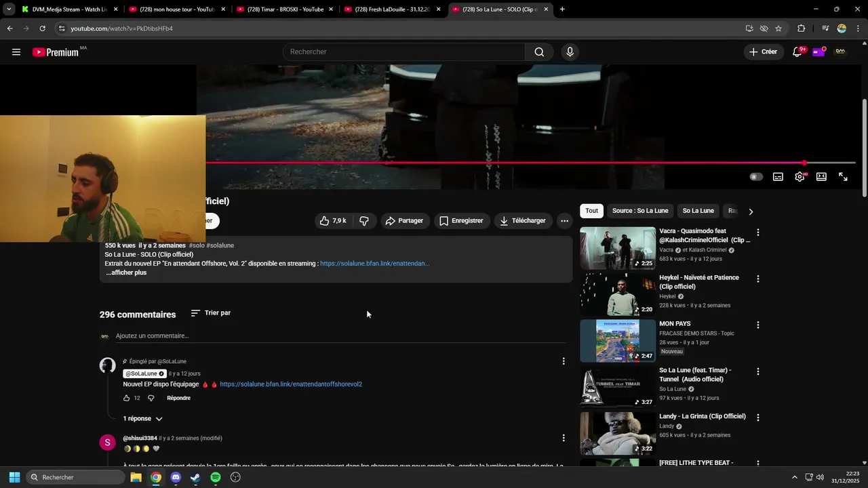The height and width of the screenshot is (488, 868).
Task: Launch Spotify from the taskbar
Action: [x=216, y=477]
